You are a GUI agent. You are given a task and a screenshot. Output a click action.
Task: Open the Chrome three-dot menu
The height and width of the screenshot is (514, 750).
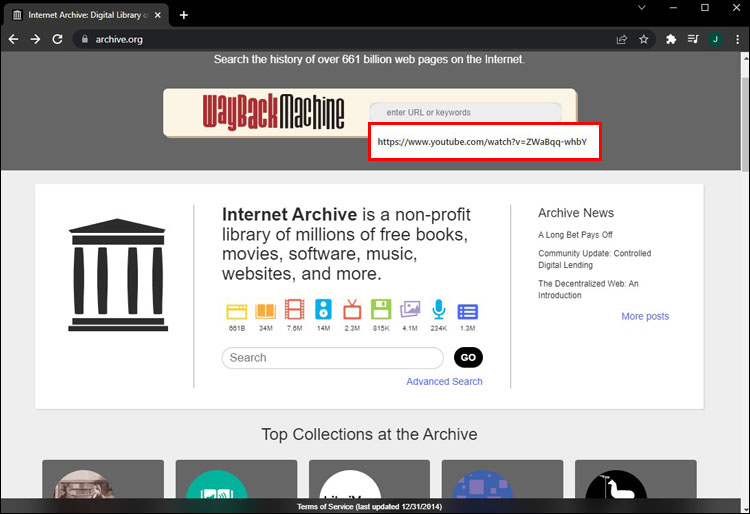click(x=737, y=39)
